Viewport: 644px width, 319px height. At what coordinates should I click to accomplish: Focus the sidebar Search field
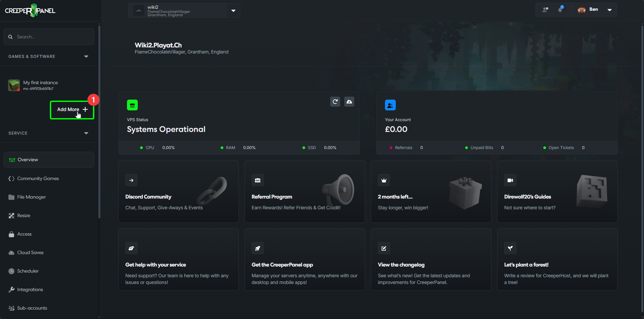coord(49,37)
